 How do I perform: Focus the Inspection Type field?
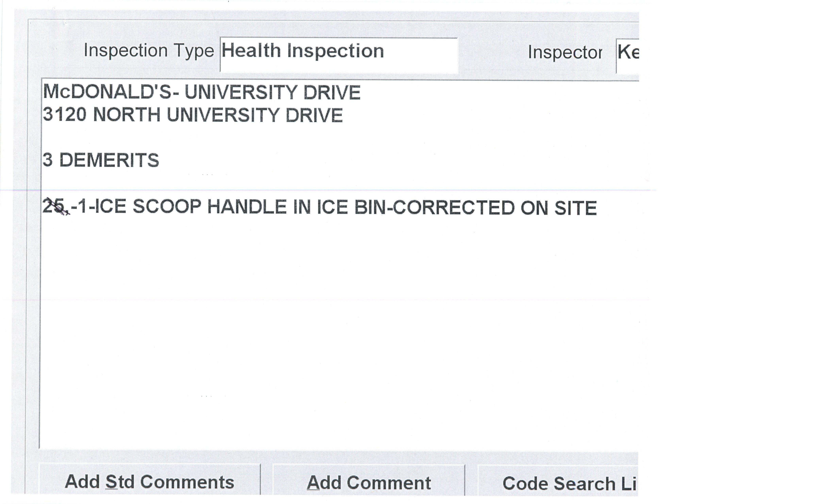339,55
